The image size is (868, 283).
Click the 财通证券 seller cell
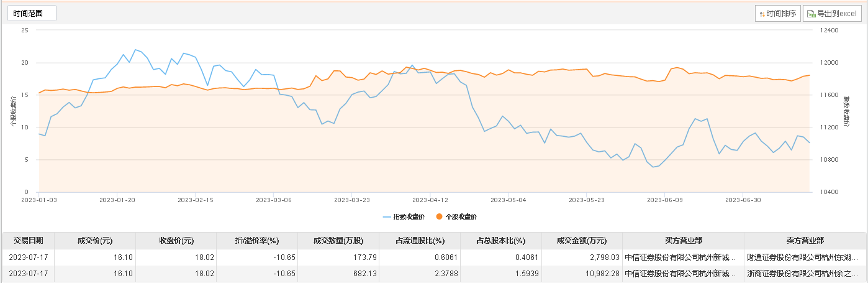click(804, 257)
